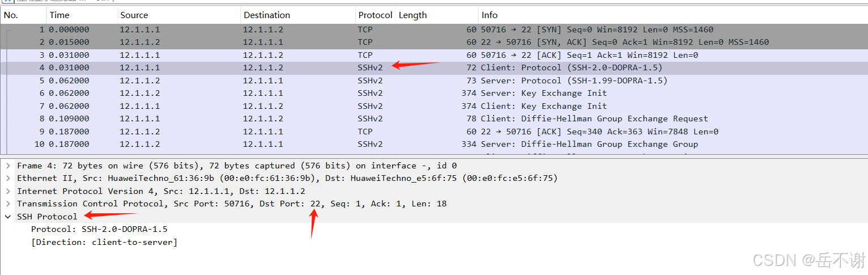
Task: Select packet 4 Client: Protocol row
Action: point(434,67)
